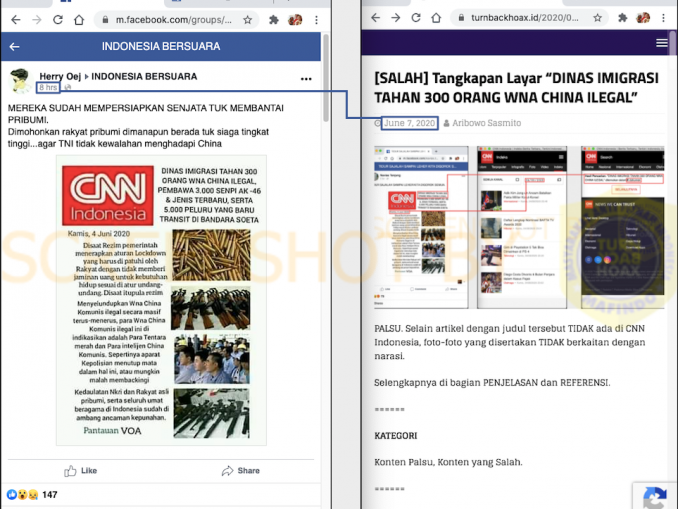
Task: Go forward in the turnbackhoax browser window
Action: pos(396,18)
